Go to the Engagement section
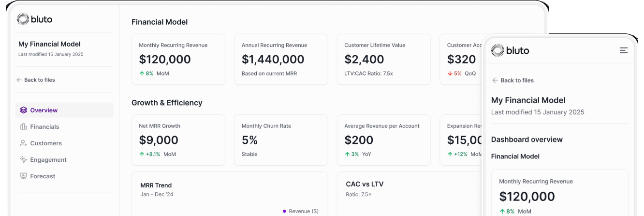The image size is (644, 216). [48, 160]
